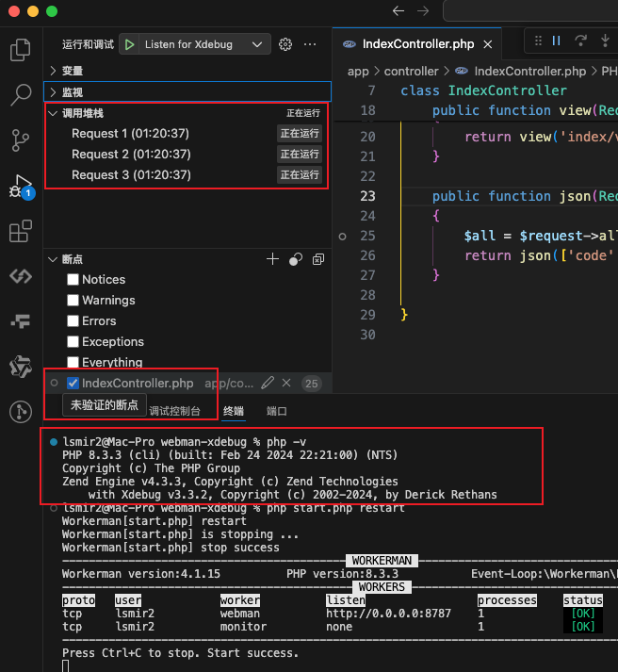Open the Listen for Xdebug configuration dropdown
The width and height of the screenshot is (618, 672).
[204, 44]
